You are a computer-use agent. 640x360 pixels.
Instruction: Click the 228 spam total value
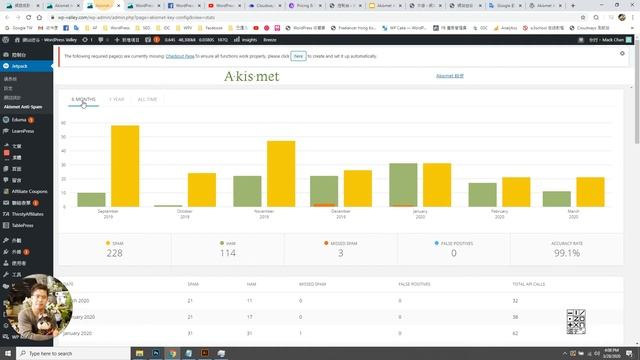point(115,253)
